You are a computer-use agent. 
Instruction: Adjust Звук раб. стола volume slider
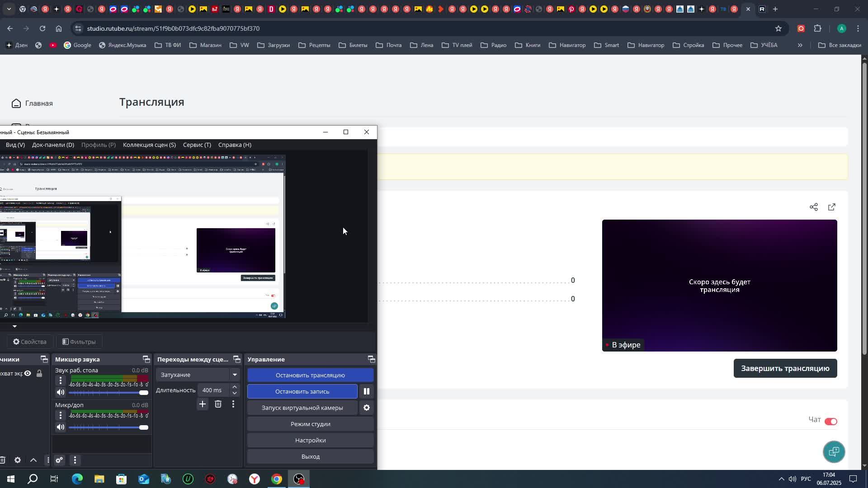click(x=108, y=392)
